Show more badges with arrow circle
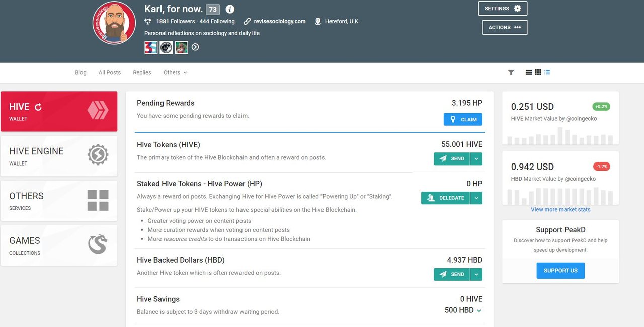644x327 pixels. 195,47
